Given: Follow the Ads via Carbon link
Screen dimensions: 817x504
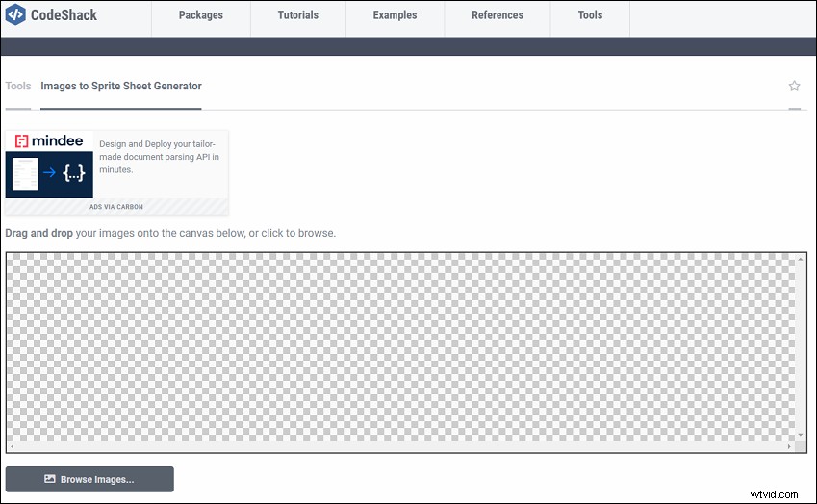Looking at the screenshot, I should click(x=116, y=207).
